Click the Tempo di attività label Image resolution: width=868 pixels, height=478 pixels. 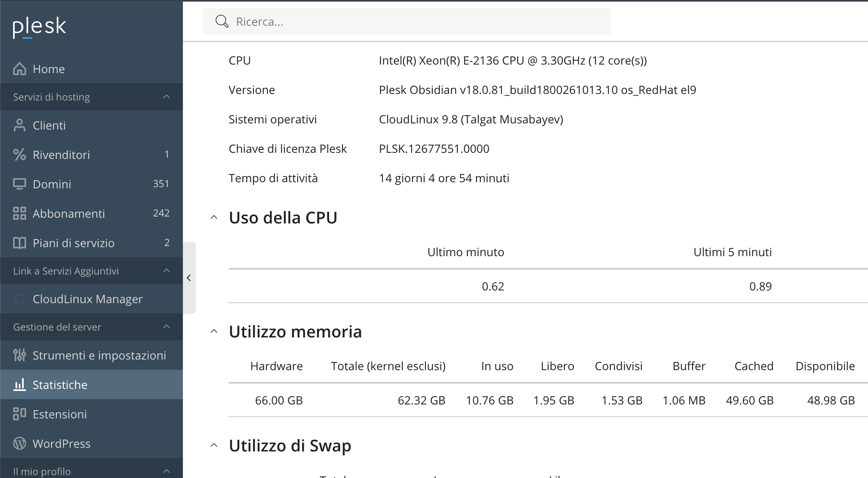273,178
